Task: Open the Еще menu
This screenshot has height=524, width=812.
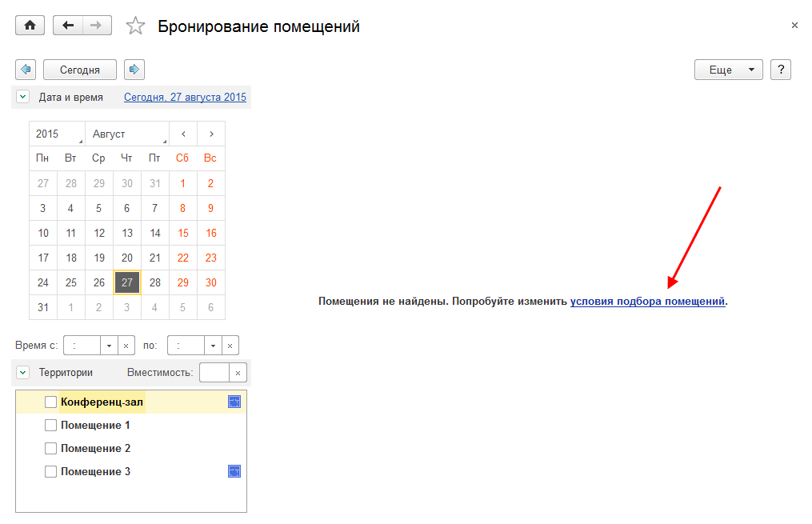Action: (728, 70)
